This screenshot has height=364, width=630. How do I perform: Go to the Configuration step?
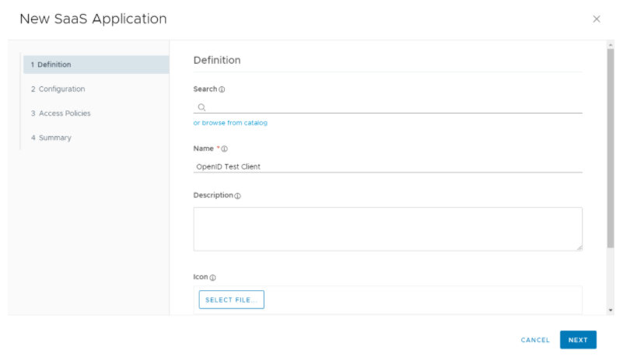coord(58,89)
